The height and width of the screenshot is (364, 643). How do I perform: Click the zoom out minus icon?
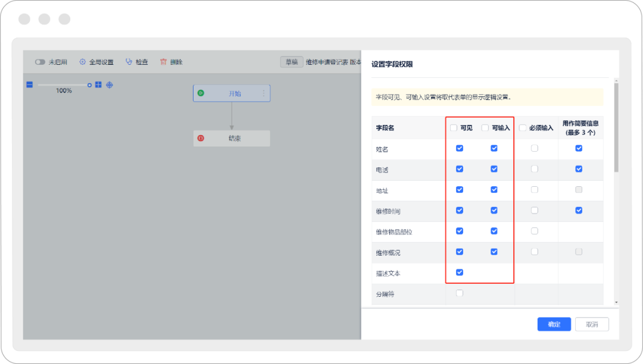pyautogui.click(x=29, y=85)
